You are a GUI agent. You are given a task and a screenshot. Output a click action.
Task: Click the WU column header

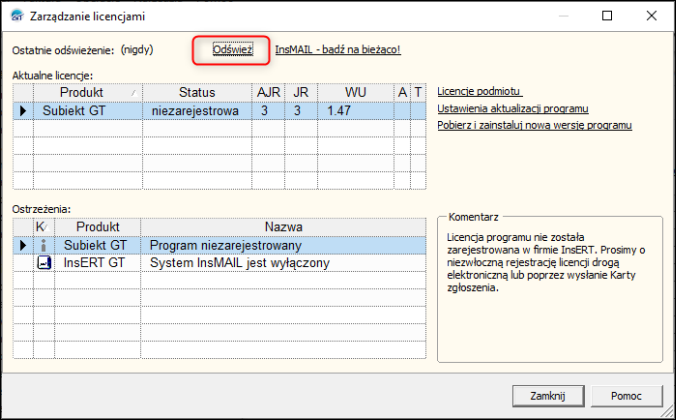[x=356, y=93]
